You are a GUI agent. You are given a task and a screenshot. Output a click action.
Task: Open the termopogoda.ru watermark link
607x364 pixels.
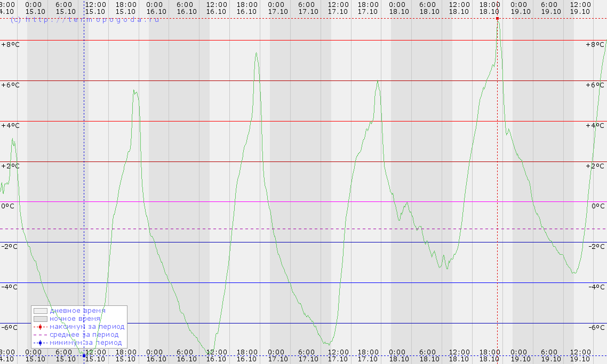tap(85, 20)
